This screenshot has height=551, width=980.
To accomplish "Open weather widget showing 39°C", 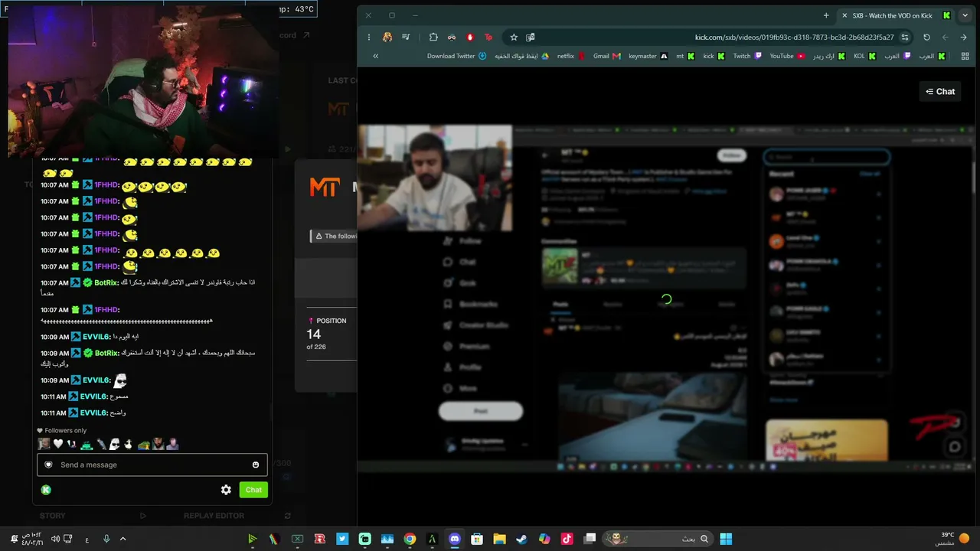I will 953,539.
